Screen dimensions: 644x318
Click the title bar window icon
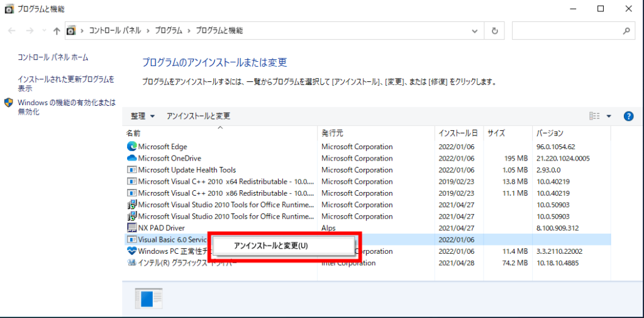tap(9, 9)
